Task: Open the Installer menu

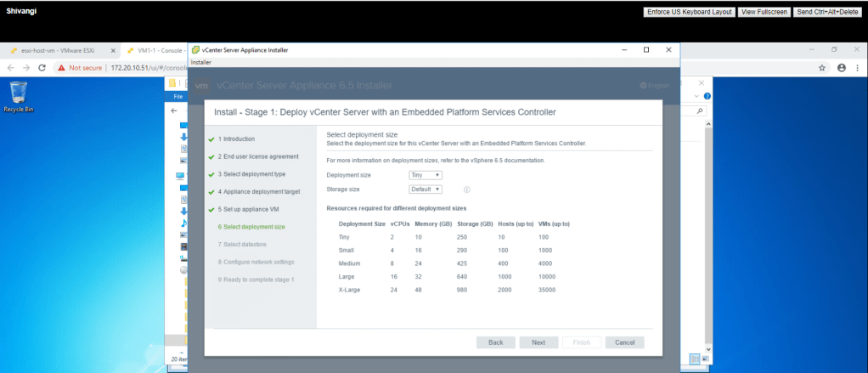Action: point(201,62)
